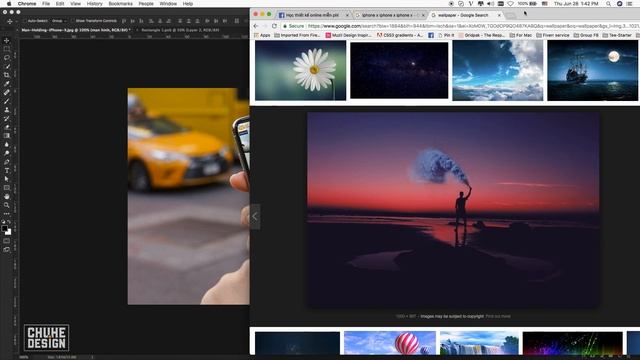Select the Lasso tool
Image resolution: width=640 pixels, height=360 pixels.
(7, 58)
